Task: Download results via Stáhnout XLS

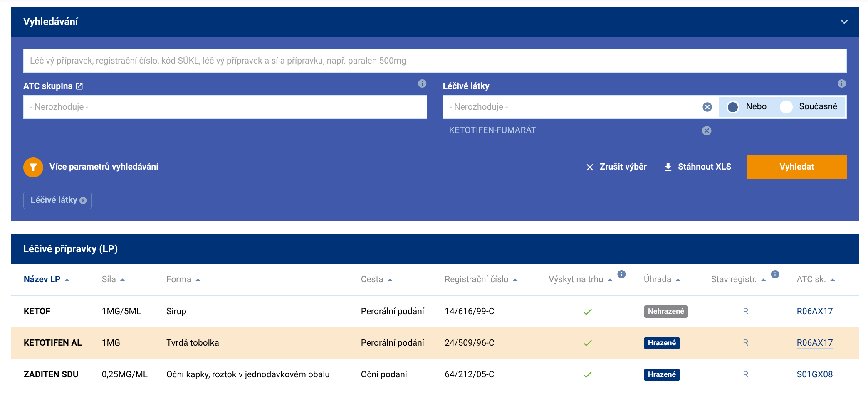Action: tap(697, 167)
